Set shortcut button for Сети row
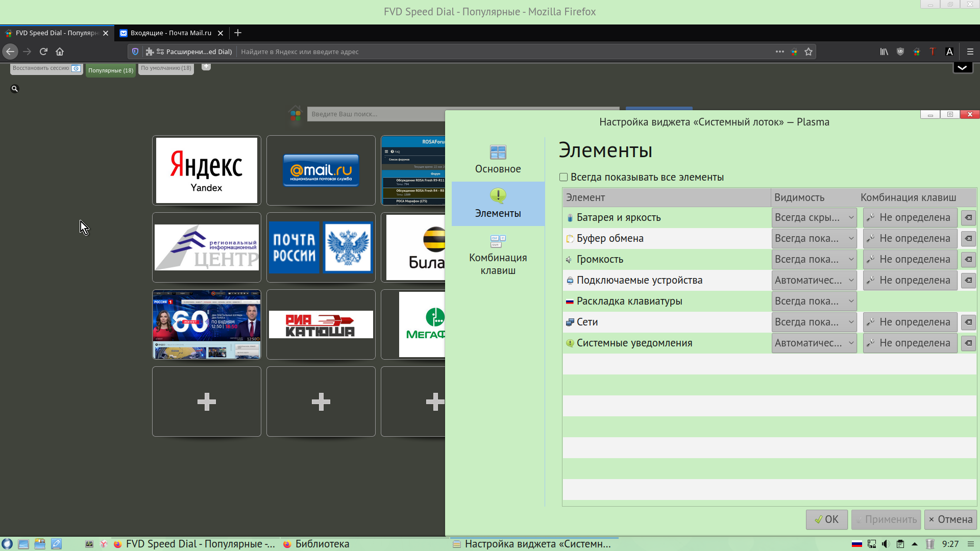The height and width of the screenshot is (551, 980). click(x=910, y=322)
